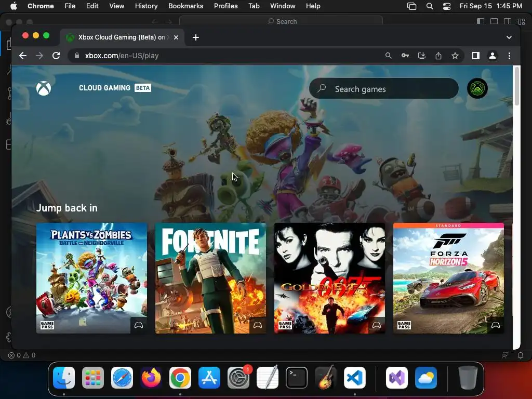
Task: Click the Chrome forward arrow
Action: (x=39, y=56)
